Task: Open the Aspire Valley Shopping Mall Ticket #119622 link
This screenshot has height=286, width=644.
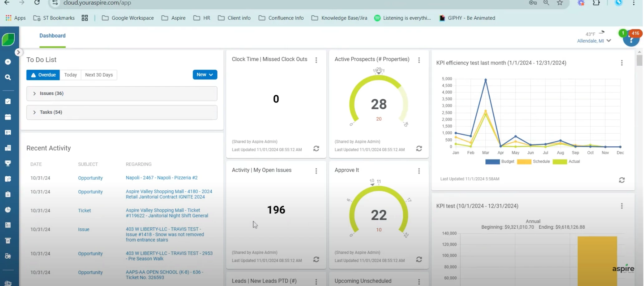Action: pos(167,213)
